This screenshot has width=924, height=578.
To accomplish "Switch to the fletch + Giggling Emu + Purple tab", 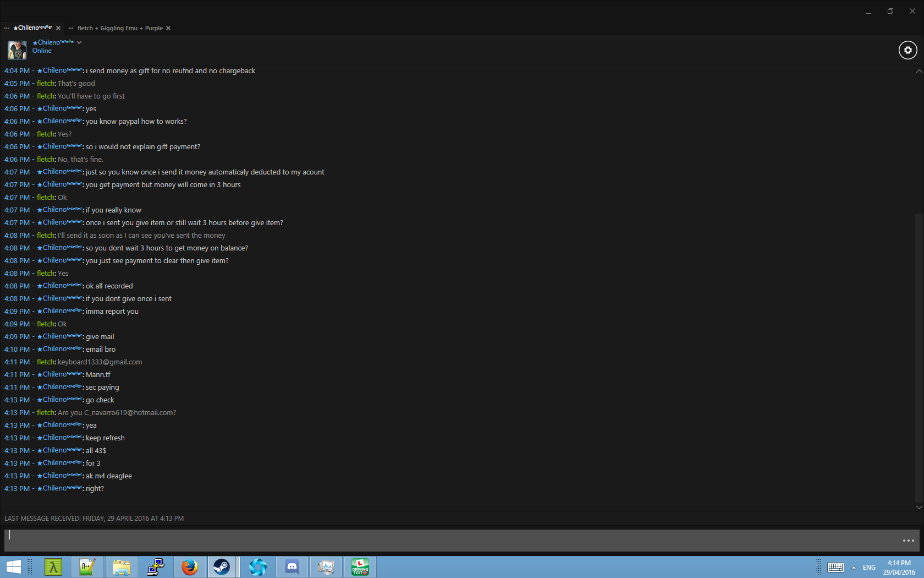I will pos(120,28).
